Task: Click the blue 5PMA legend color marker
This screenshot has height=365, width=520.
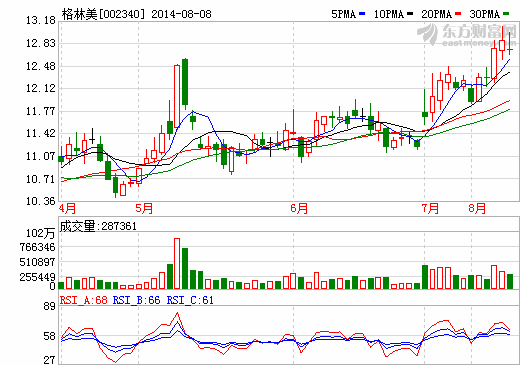Action: tap(362, 14)
